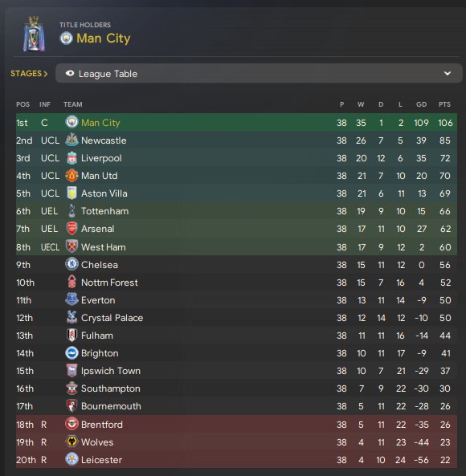466x476 pixels.
Task: Click the Liverpool crest icon
Action: click(72, 158)
